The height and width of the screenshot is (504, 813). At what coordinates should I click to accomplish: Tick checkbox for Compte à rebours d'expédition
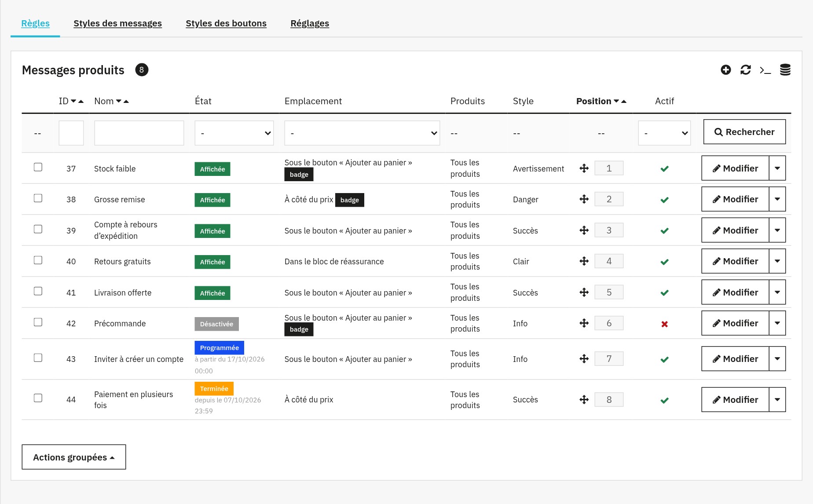pos(38,229)
